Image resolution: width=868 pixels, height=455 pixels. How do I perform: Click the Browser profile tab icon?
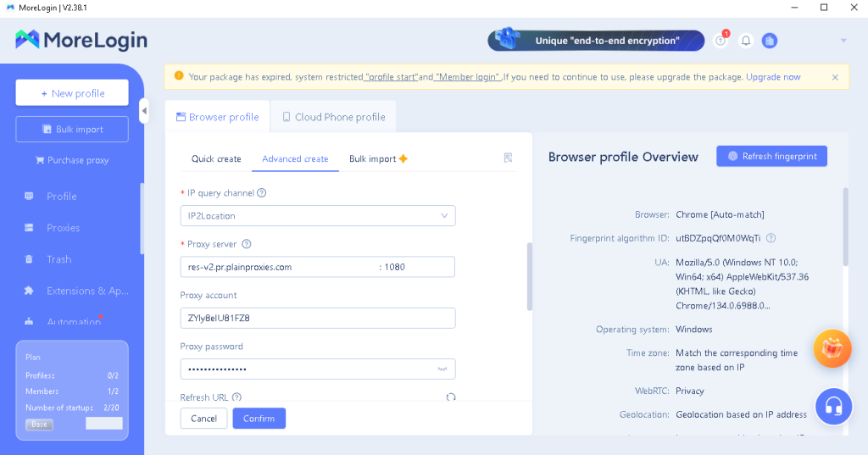tap(181, 117)
